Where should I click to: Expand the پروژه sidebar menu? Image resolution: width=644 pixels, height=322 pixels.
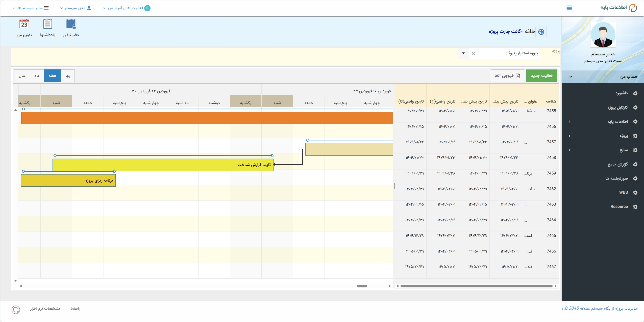click(x=603, y=136)
